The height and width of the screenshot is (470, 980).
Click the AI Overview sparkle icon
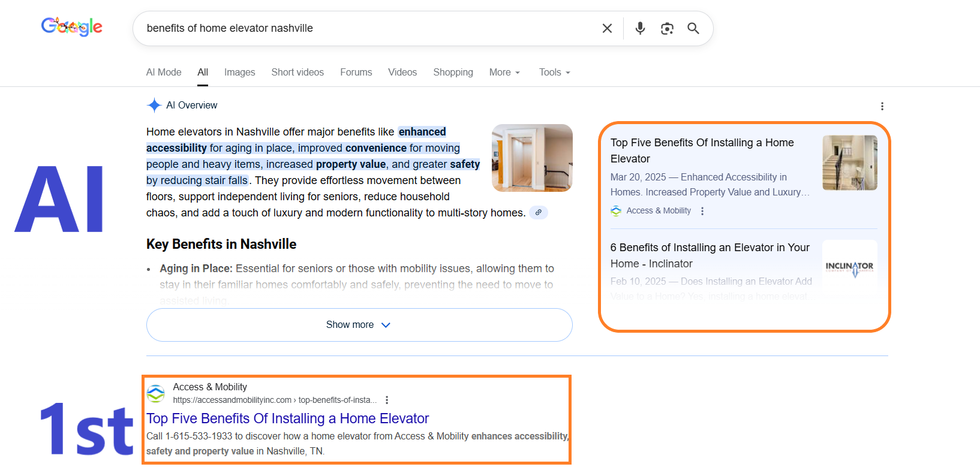pos(154,105)
